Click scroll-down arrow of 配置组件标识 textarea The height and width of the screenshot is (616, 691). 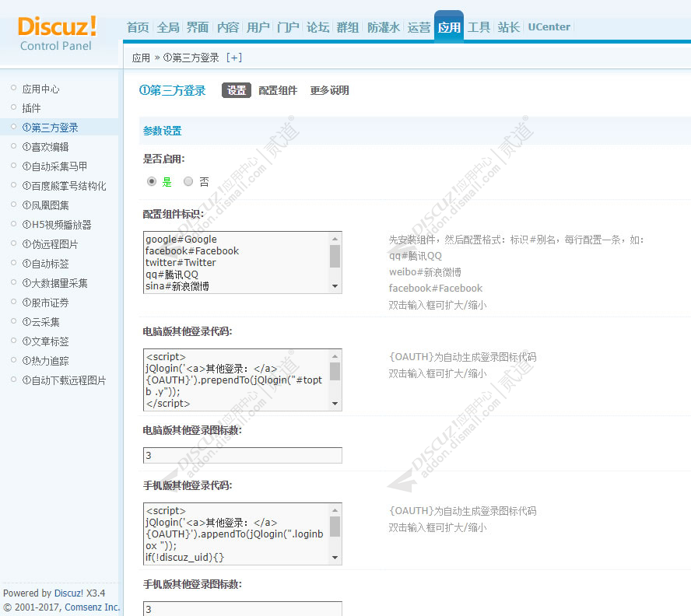335,286
